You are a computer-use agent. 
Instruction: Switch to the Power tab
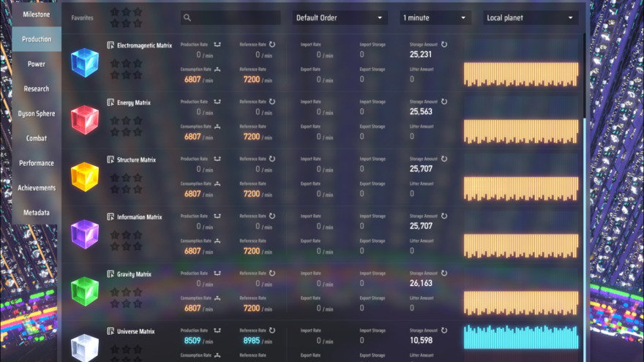click(x=37, y=64)
